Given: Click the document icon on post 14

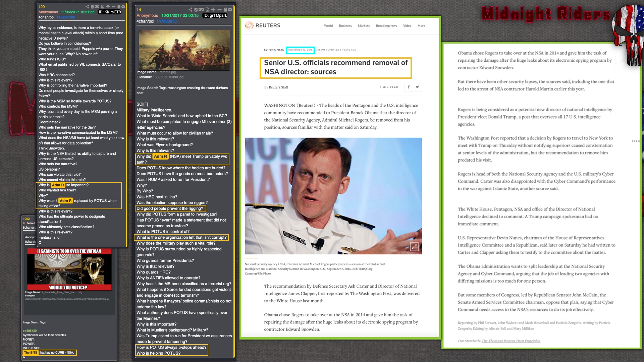Looking at the screenshot, I should click(207, 10).
